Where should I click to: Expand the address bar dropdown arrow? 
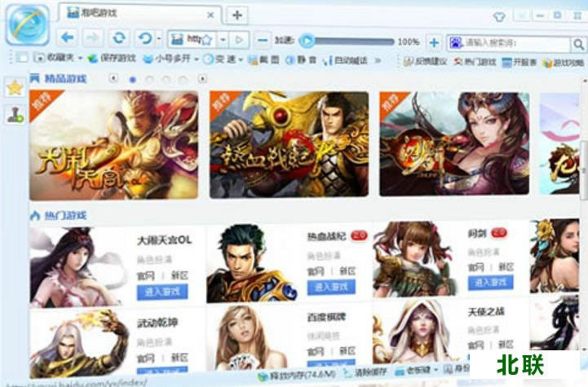[x=222, y=39]
